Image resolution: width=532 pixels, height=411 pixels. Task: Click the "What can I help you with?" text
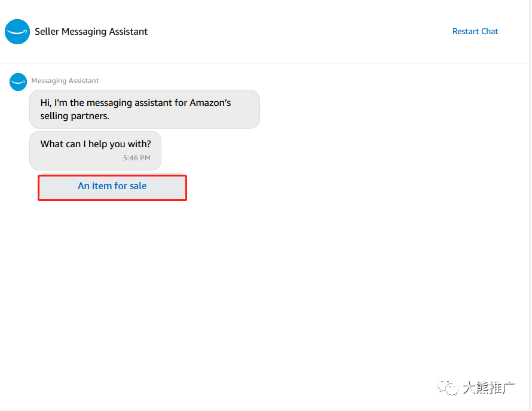coord(96,144)
